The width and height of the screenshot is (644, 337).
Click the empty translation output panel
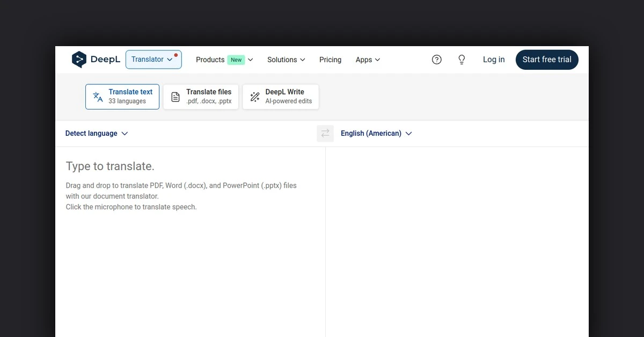pyautogui.click(x=456, y=241)
